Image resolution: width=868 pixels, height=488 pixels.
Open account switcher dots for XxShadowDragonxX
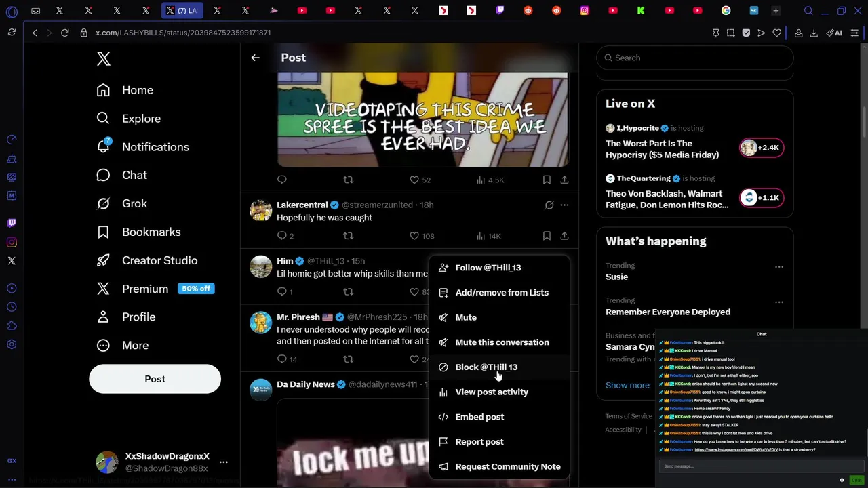point(224,462)
